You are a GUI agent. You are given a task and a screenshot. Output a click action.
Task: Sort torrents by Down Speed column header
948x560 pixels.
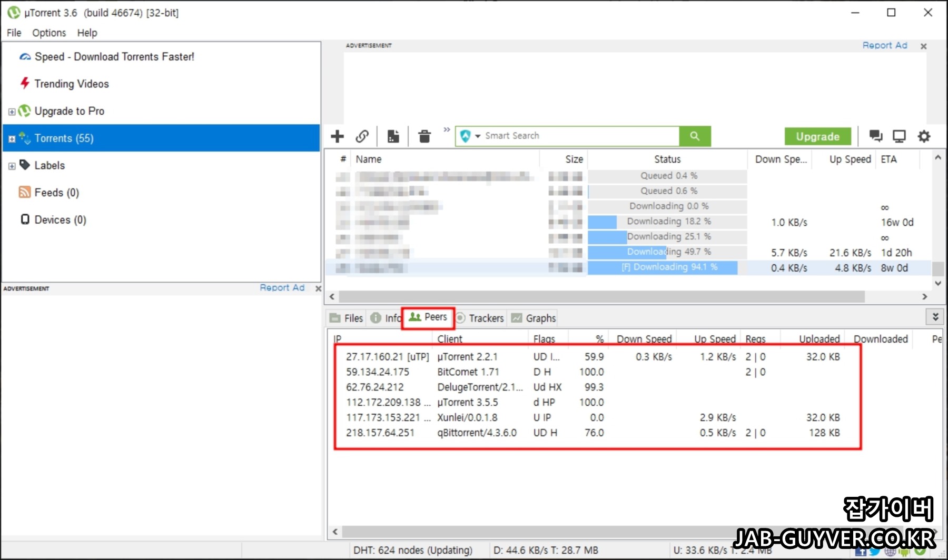click(x=780, y=159)
